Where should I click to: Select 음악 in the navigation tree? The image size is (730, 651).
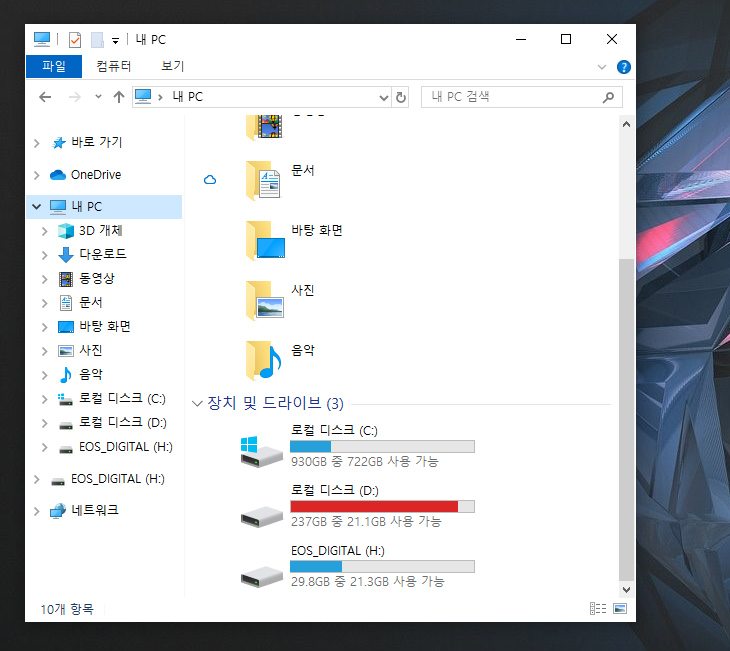91,374
